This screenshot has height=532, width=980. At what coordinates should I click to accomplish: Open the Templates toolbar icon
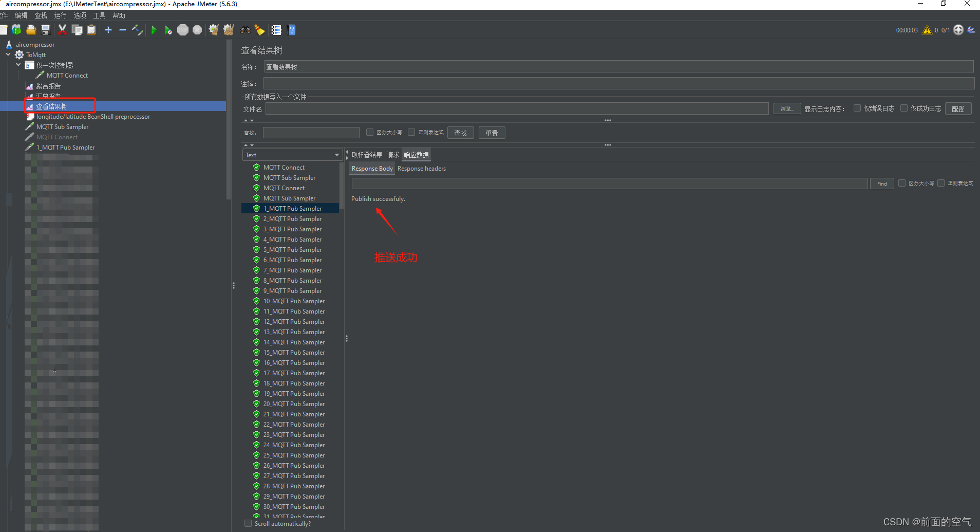point(16,30)
